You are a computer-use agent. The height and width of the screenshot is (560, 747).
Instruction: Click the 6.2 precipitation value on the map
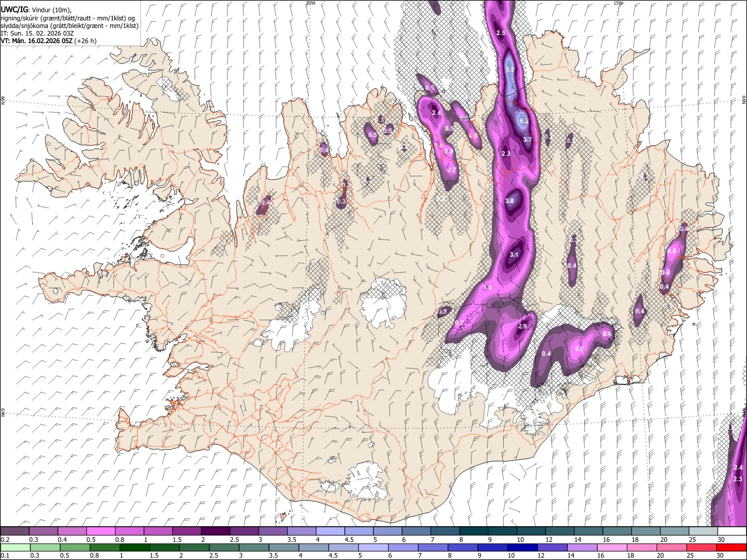524,121
